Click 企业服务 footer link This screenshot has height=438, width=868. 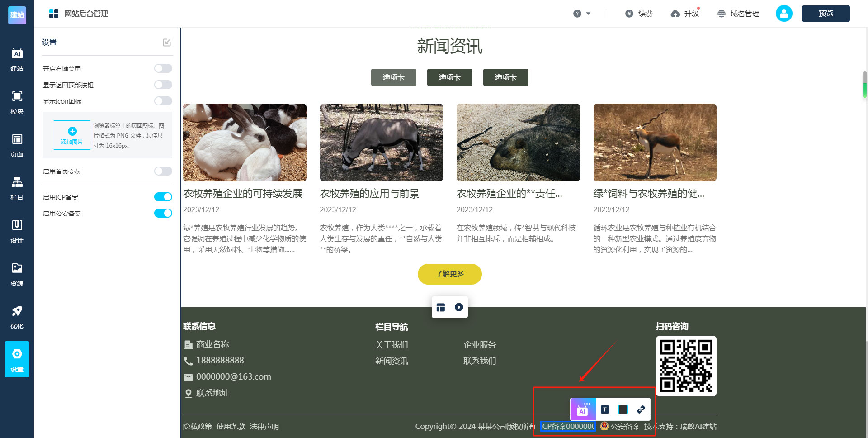pyautogui.click(x=480, y=345)
